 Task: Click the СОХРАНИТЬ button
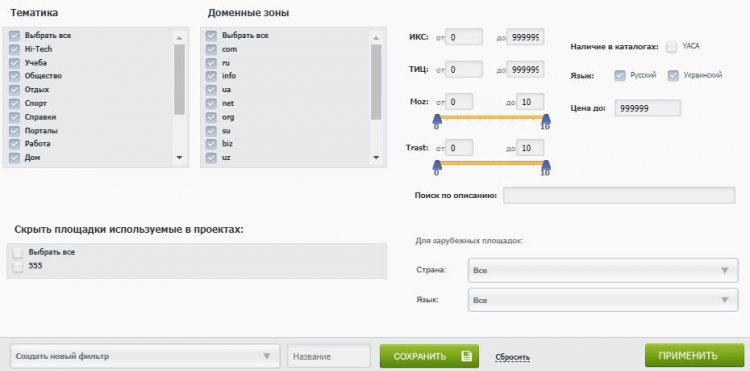429,356
